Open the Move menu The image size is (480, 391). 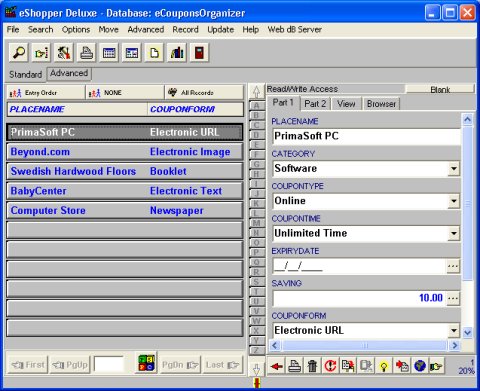[x=108, y=30]
